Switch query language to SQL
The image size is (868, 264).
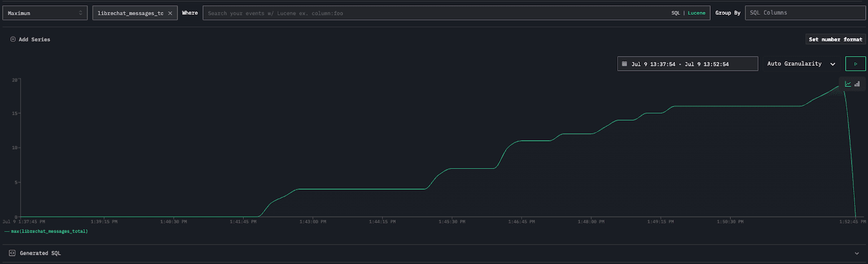pyautogui.click(x=675, y=13)
